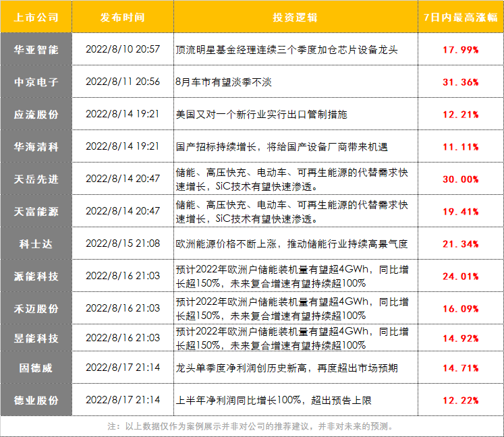Click the 16.09% gain value
Screen dimensions: 504x437
[461, 309]
